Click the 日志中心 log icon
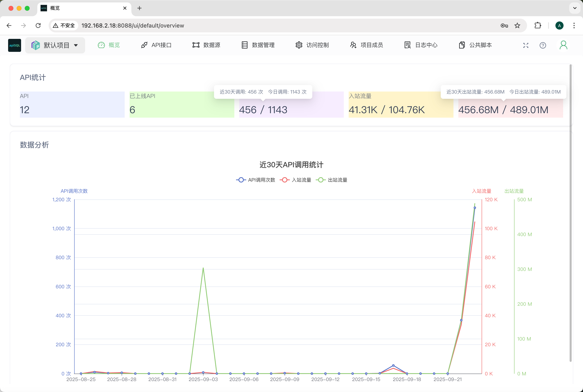 407,45
